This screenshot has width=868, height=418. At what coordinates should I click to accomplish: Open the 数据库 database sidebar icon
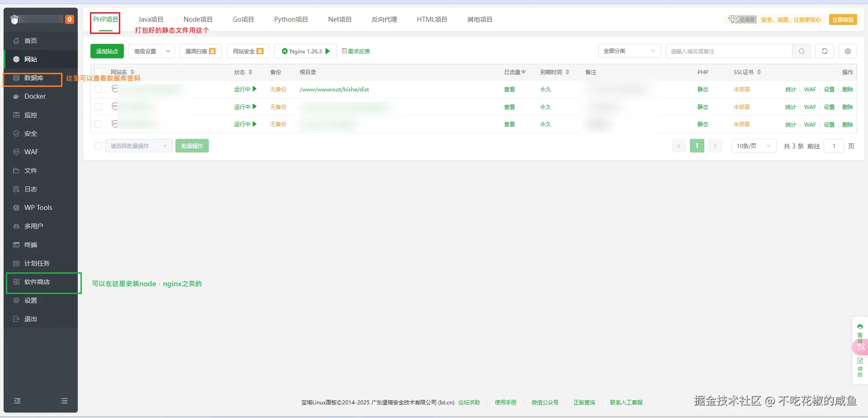(x=16, y=78)
